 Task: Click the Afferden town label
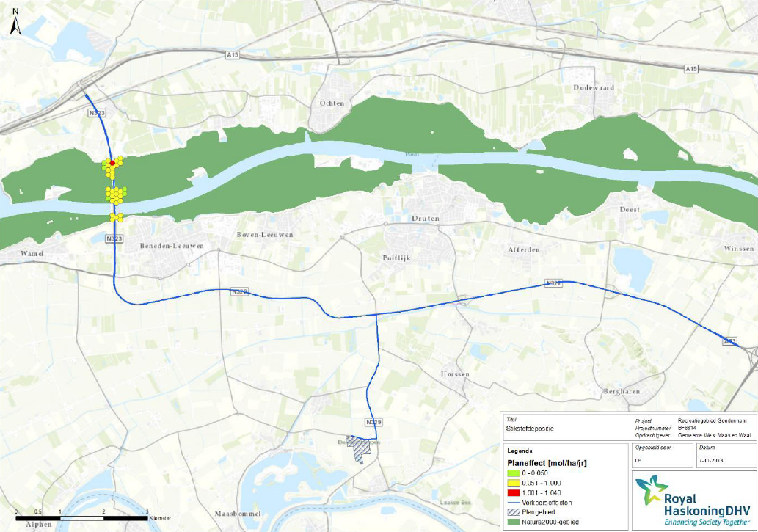click(524, 250)
